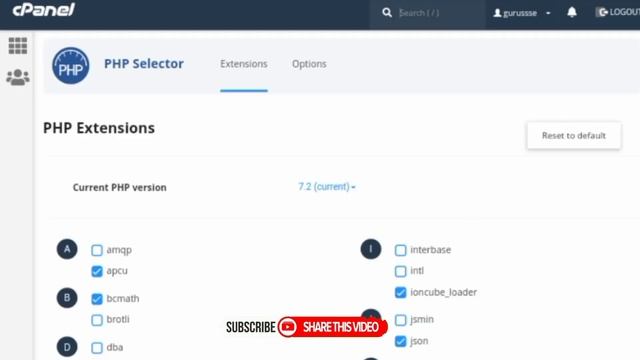Disable the apcu extension checkbox
Screen dimensions: 640x360
click(x=97, y=271)
